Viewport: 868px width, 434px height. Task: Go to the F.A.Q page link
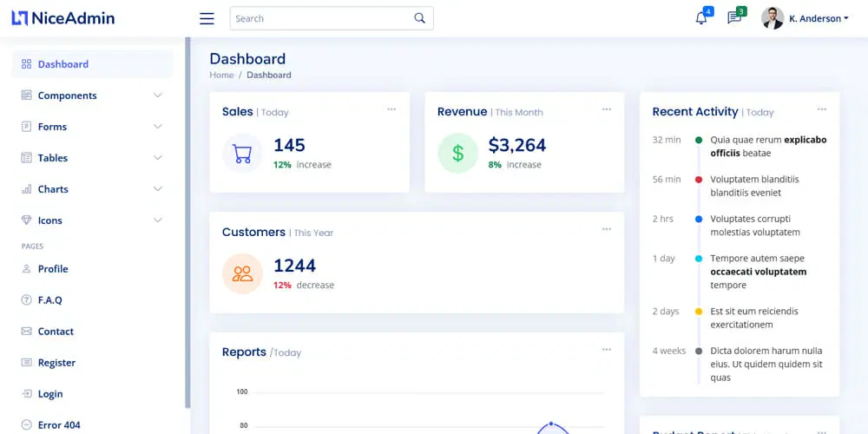[x=92, y=300]
